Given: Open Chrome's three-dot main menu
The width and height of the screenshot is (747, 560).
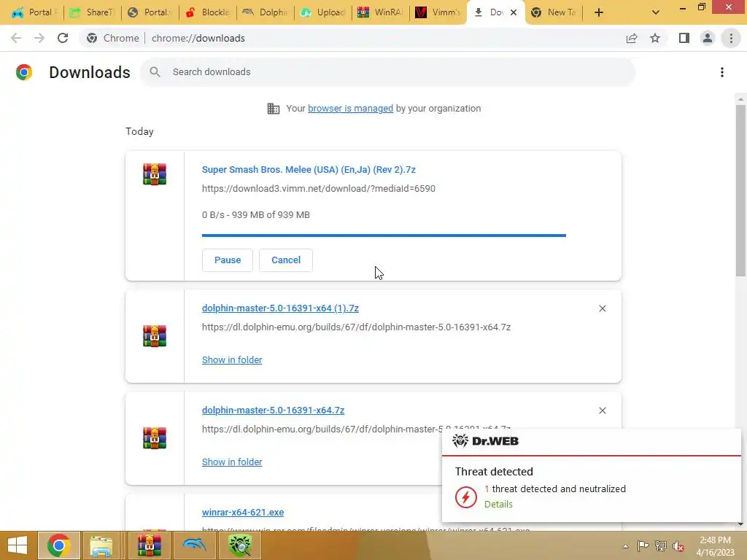Looking at the screenshot, I should 731,38.
